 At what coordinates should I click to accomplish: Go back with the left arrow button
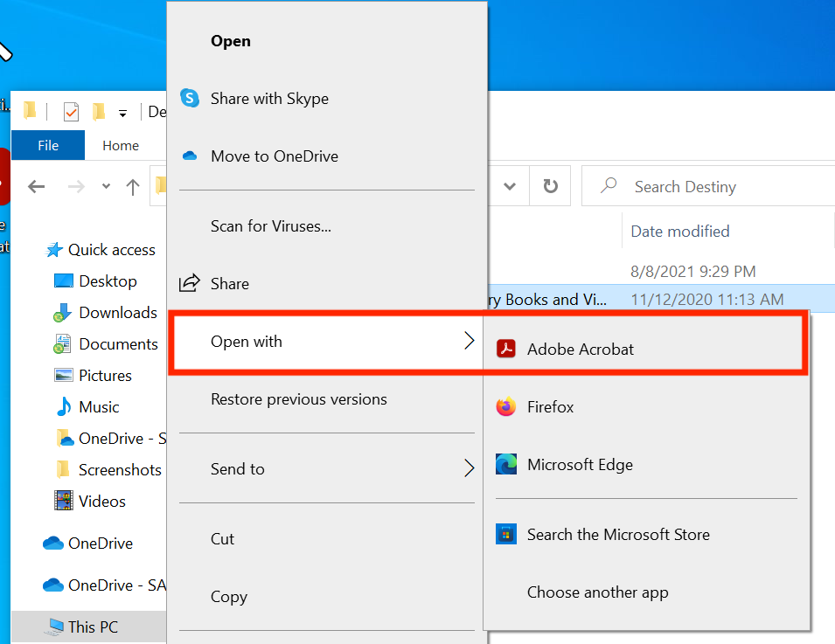(x=36, y=186)
